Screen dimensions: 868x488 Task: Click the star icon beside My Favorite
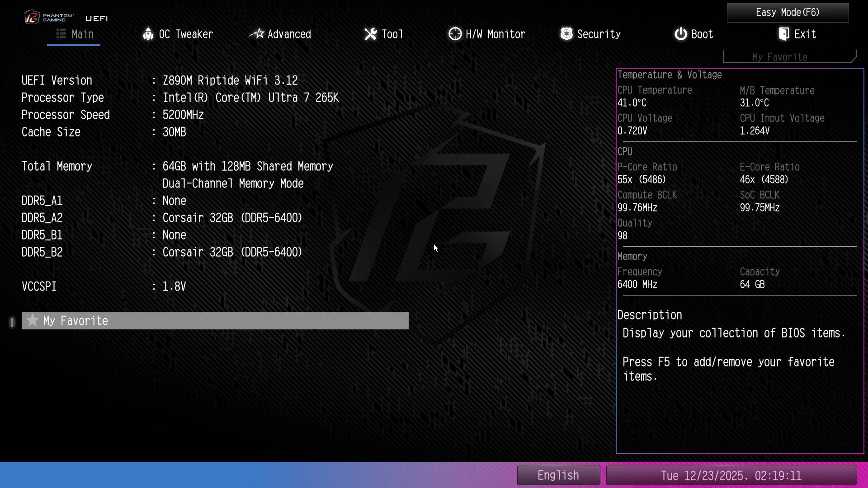[x=32, y=321]
